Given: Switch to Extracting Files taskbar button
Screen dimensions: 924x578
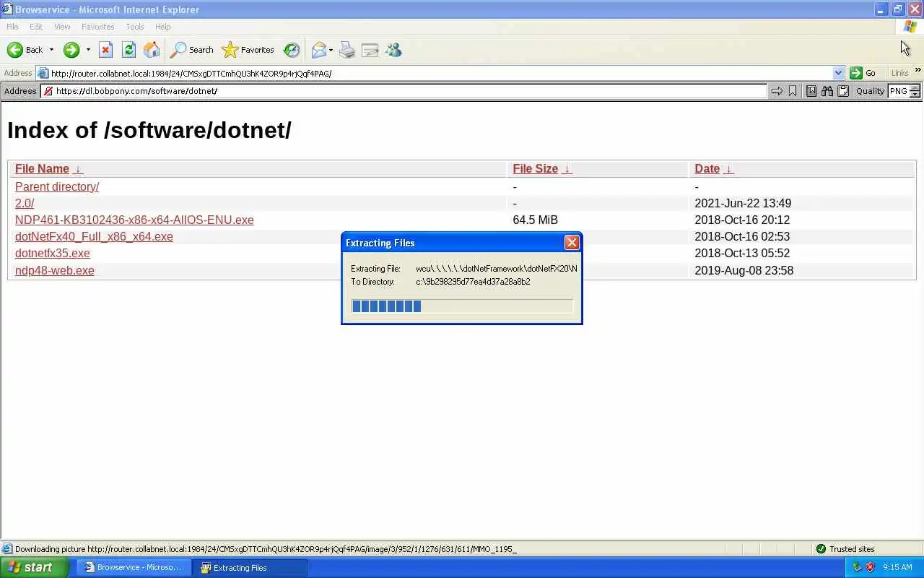Looking at the screenshot, I should click(250, 568).
